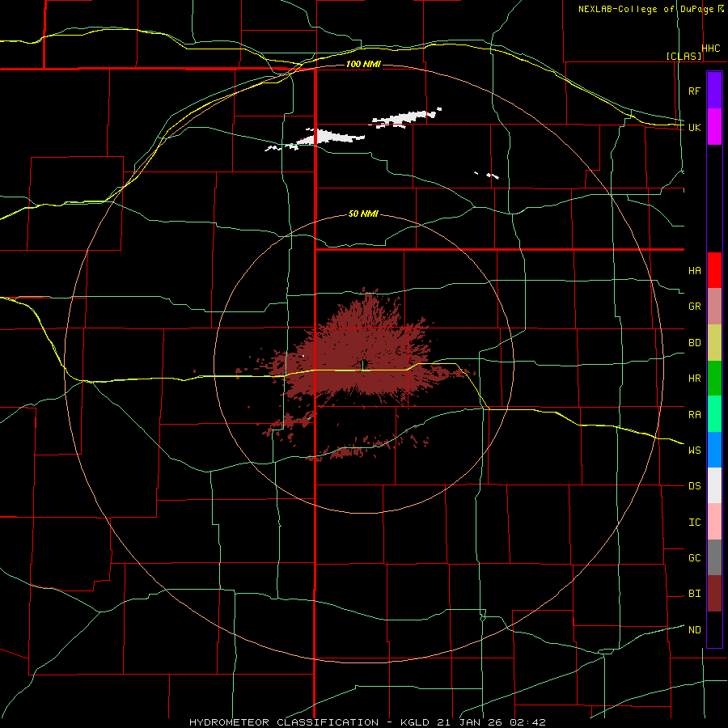Click the ND black legend swatch

[714, 629]
